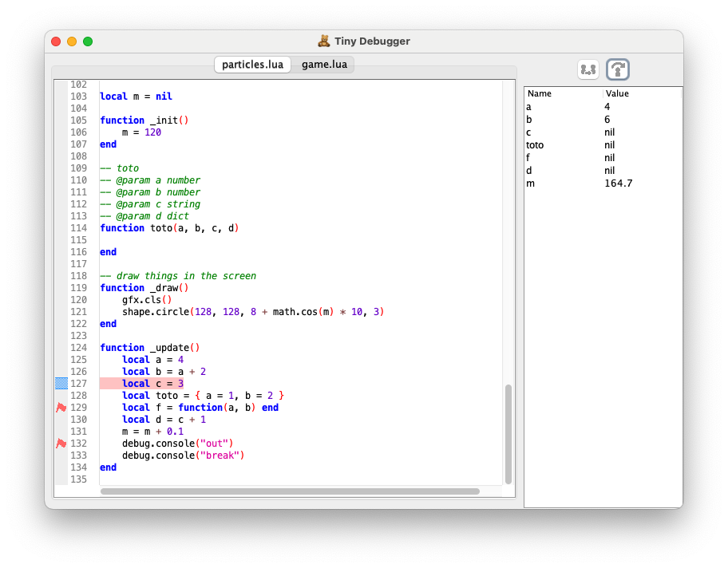Image resolution: width=728 pixels, height=568 pixels.
Task: Minimize the Tiny Debugger window
Action: 72,41
